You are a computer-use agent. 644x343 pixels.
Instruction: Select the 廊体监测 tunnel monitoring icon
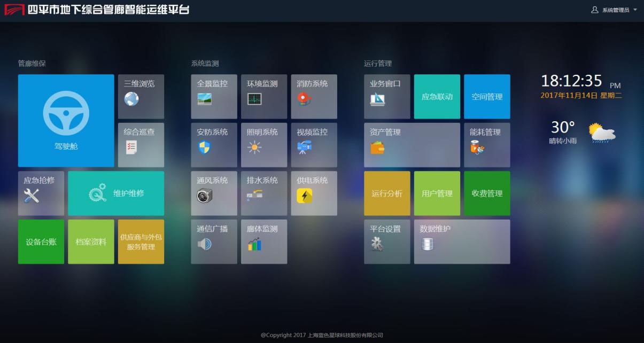coord(263,241)
